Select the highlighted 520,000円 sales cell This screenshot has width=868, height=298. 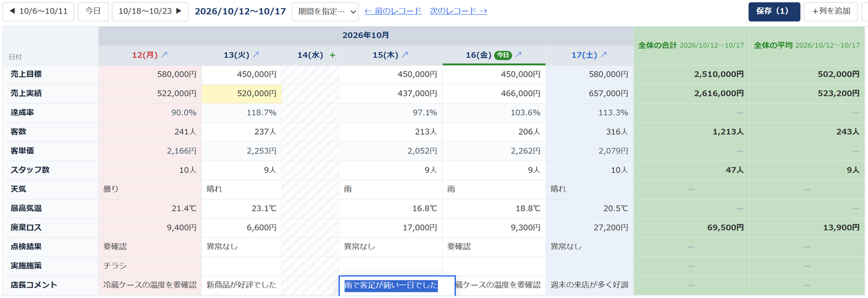[242, 94]
